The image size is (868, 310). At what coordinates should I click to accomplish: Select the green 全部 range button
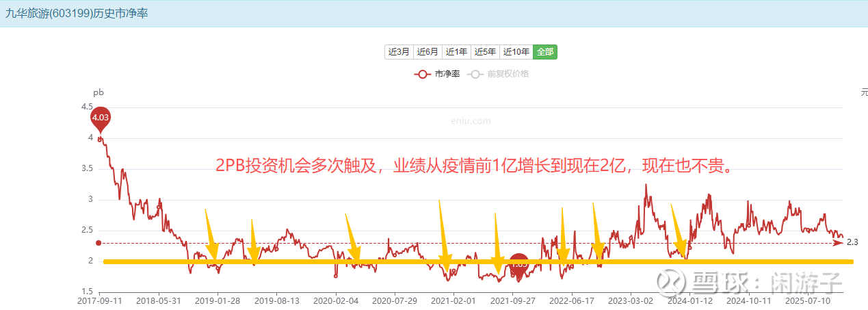[x=545, y=52]
